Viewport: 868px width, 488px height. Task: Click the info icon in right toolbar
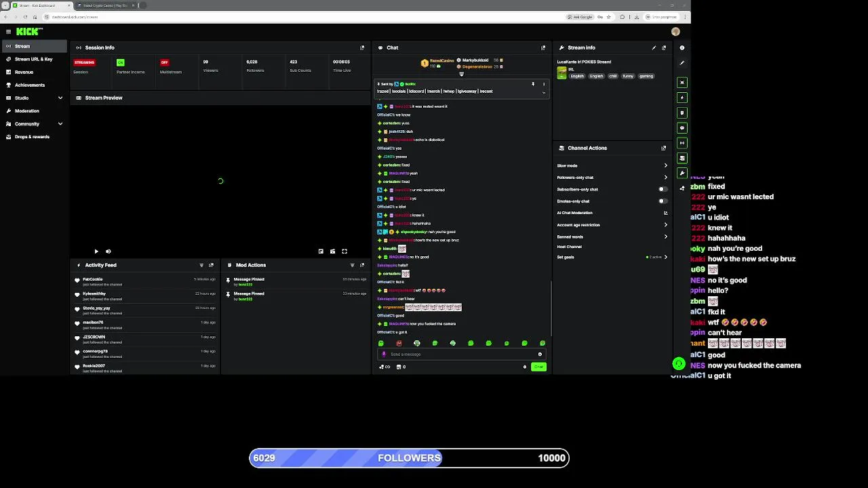pos(682,47)
